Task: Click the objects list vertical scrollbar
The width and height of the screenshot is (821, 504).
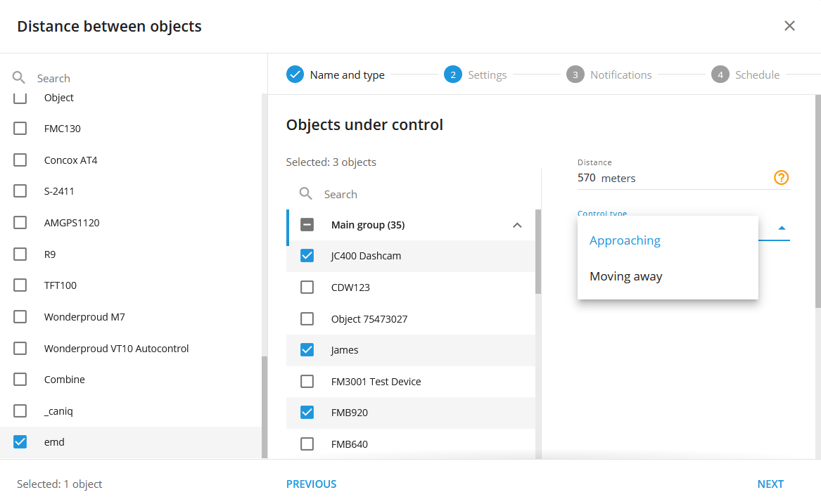Action: tap(537, 251)
